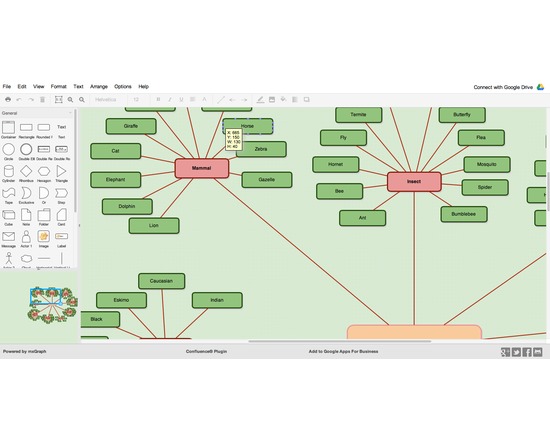Select the Cube shape
550x440 pixels.
pyautogui.click(x=8, y=215)
